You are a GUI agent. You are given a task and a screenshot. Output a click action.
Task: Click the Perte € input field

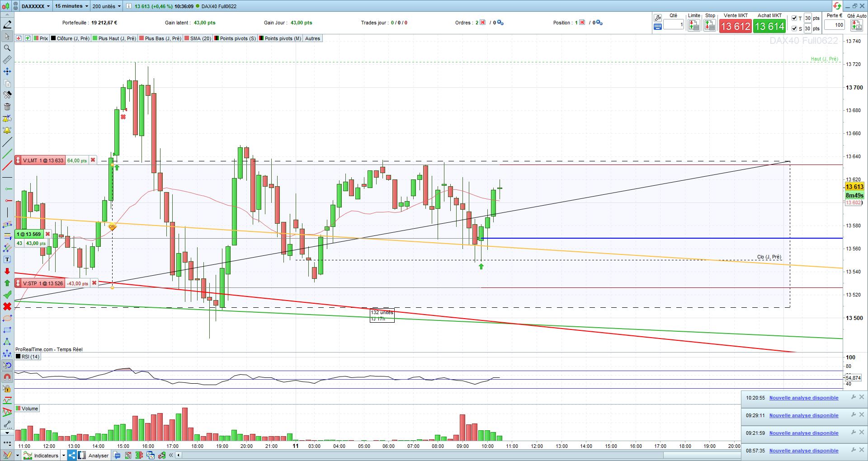[834, 25]
